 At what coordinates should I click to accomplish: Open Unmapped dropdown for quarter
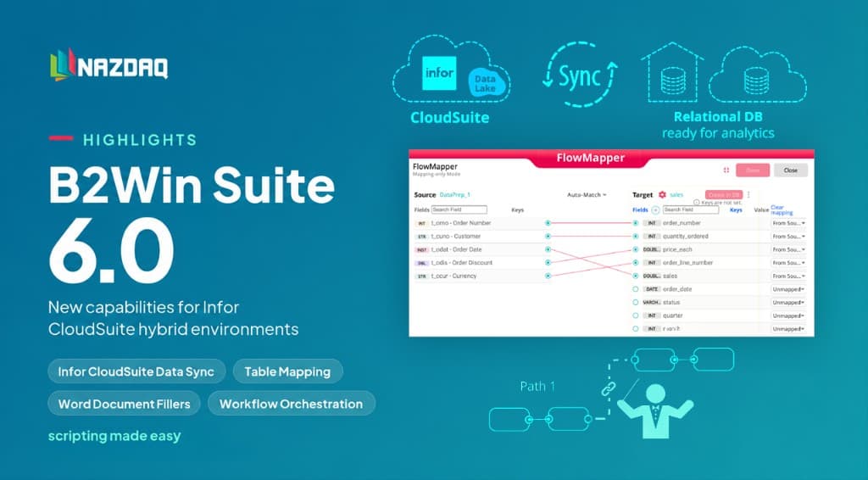(x=788, y=316)
